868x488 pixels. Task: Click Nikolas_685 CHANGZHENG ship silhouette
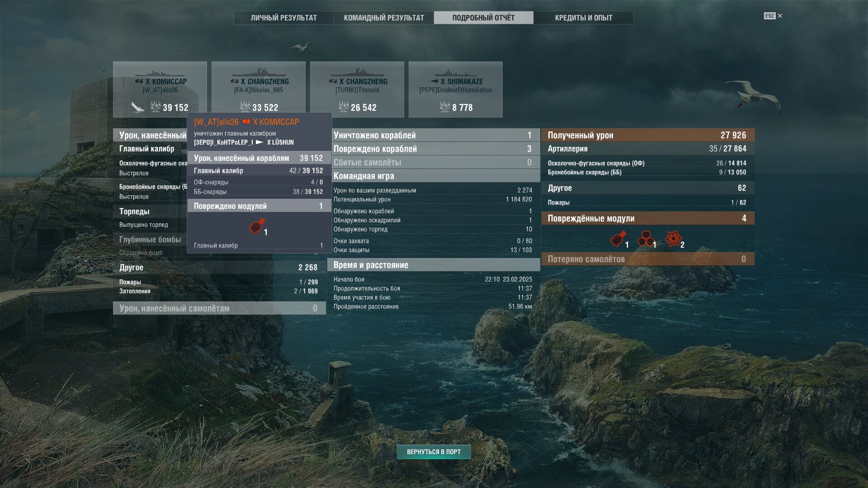[259, 72]
